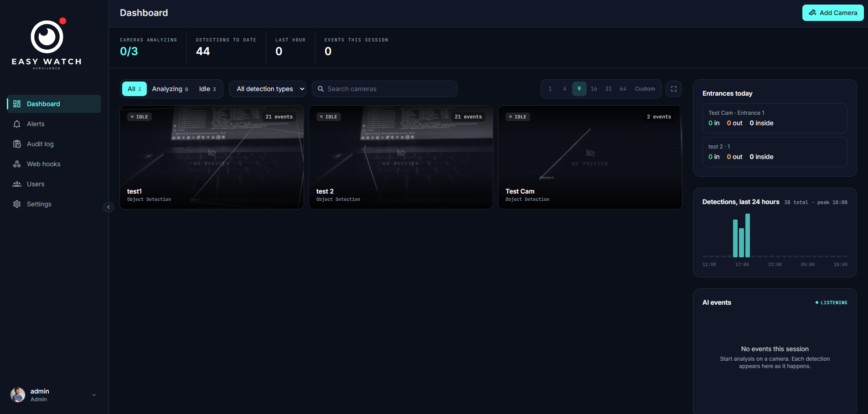Click the 2 events badge on Test Cam
Screen dimensions: 868x414
pyautogui.click(x=659, y=117)
